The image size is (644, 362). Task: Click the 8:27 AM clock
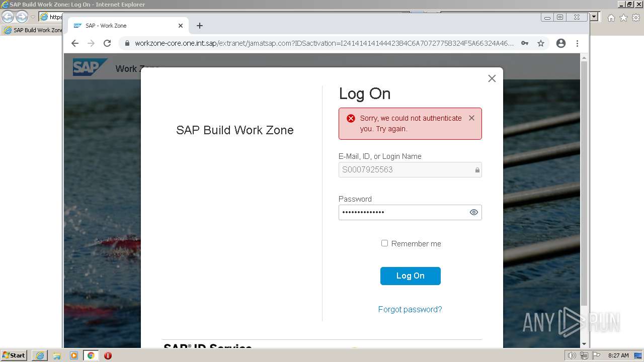click(x=618, y=355)
